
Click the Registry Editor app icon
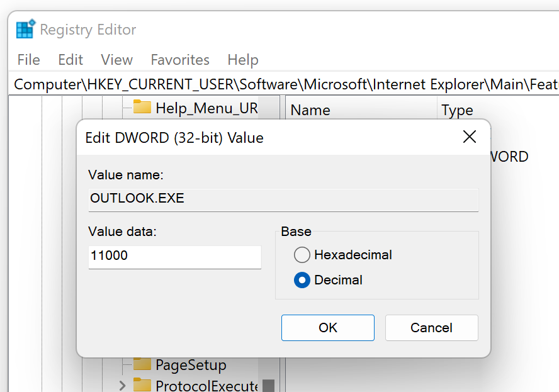(x=26, y=29)
